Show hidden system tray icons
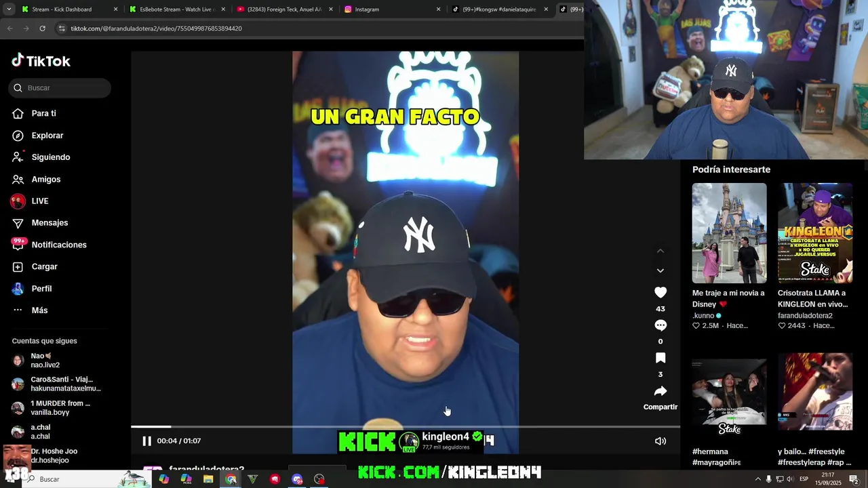 pos(757,479)
